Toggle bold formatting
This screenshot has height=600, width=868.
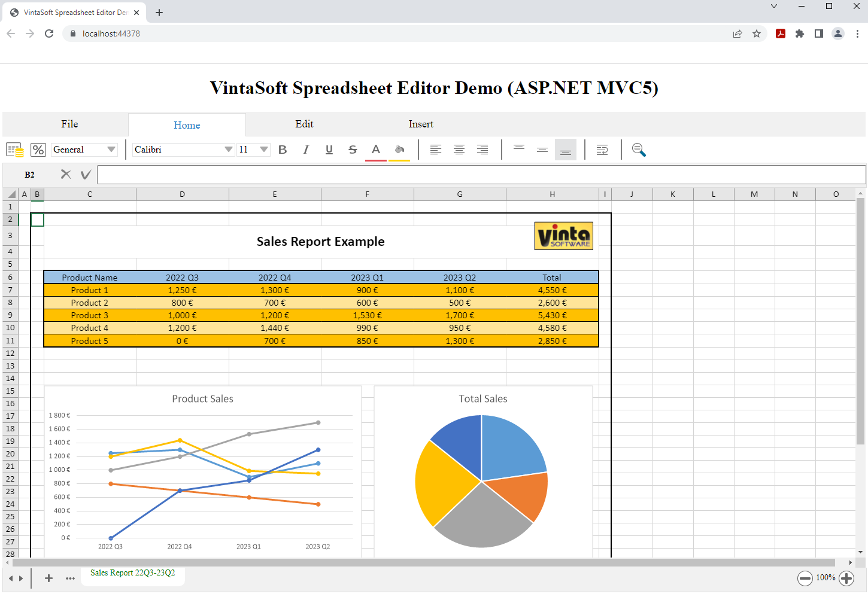tap(283, 150)
